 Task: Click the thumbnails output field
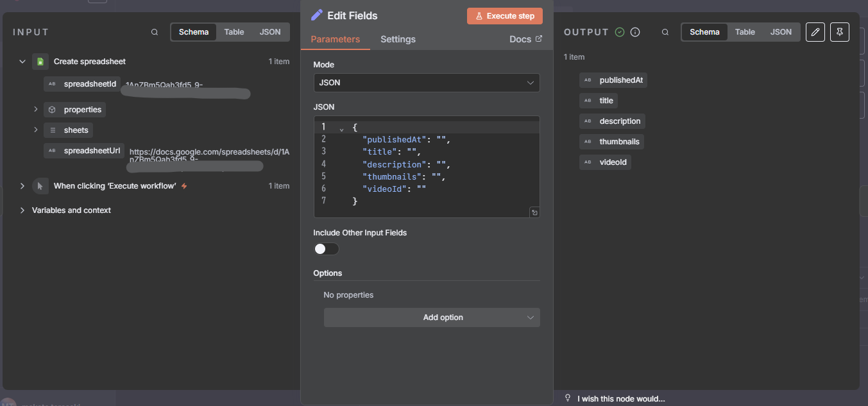click(x=611, y=142)
